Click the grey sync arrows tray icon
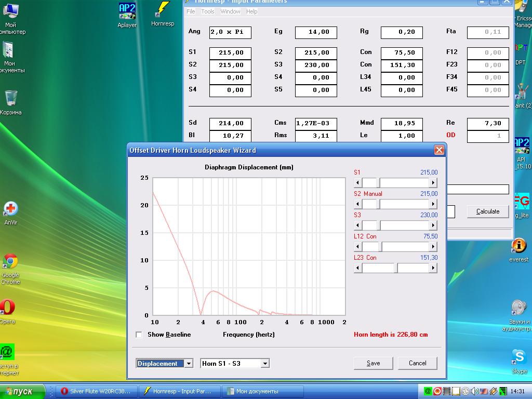 coord(465,391)
